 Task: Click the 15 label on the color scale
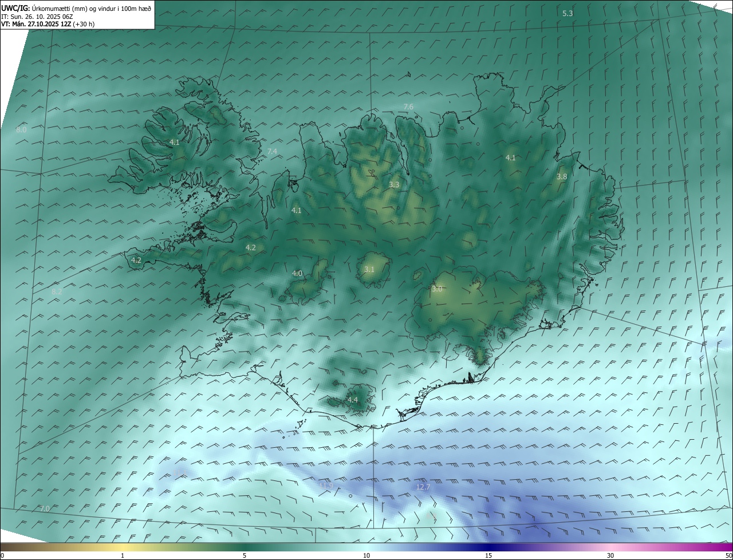click(488, 555)
